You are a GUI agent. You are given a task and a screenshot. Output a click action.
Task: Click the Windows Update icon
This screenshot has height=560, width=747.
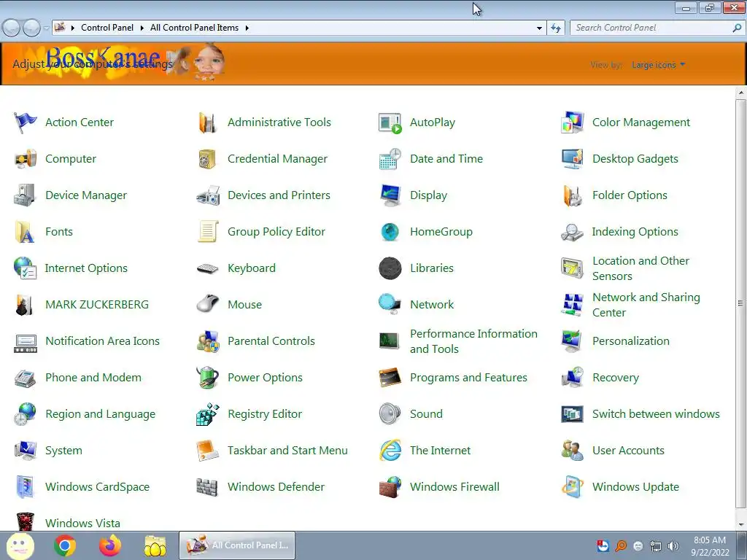(x=572, y=487)
